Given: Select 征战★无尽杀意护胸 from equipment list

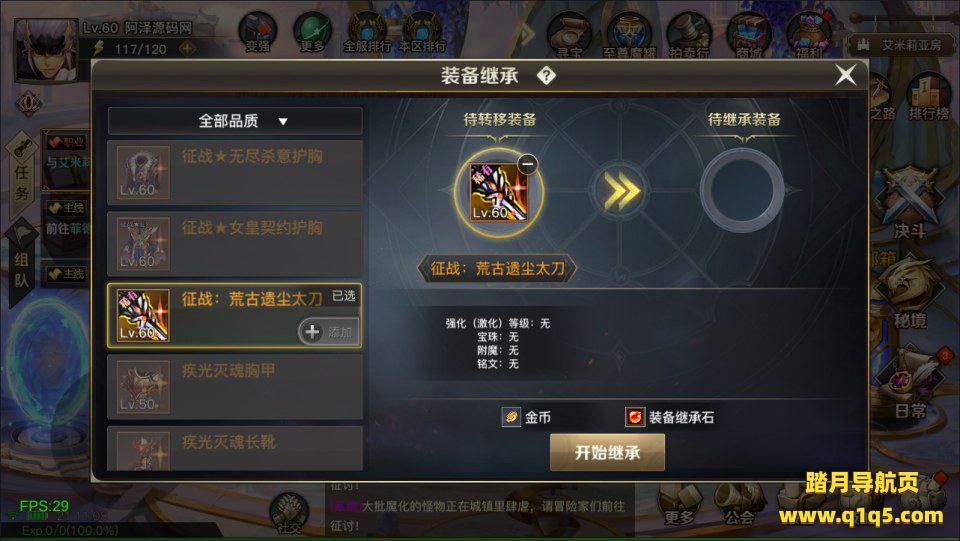Looking at the screenshot, I should click(235, 173).
